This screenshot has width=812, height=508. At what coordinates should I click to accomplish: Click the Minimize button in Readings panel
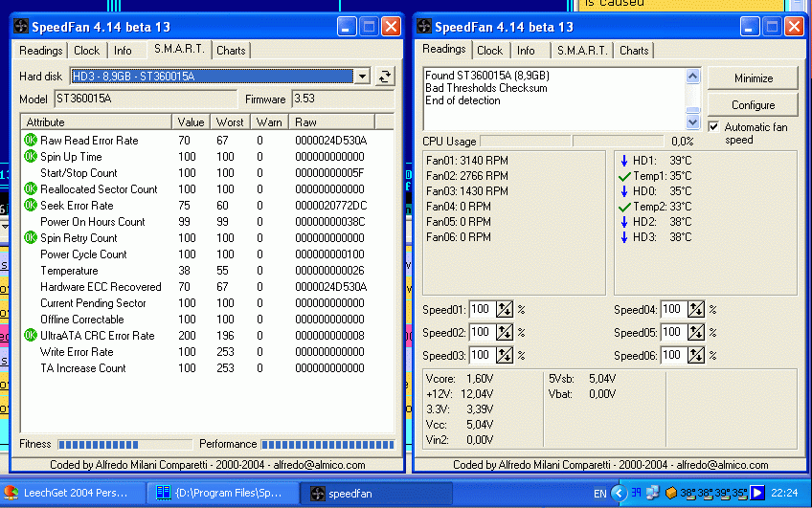[x=753, y=78]
